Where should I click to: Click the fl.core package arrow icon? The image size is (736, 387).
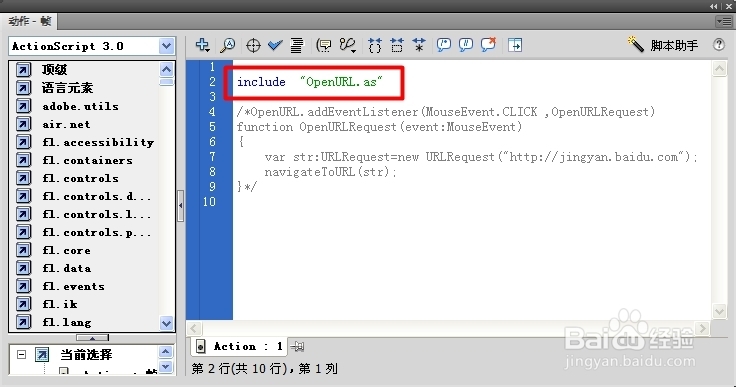23,250
